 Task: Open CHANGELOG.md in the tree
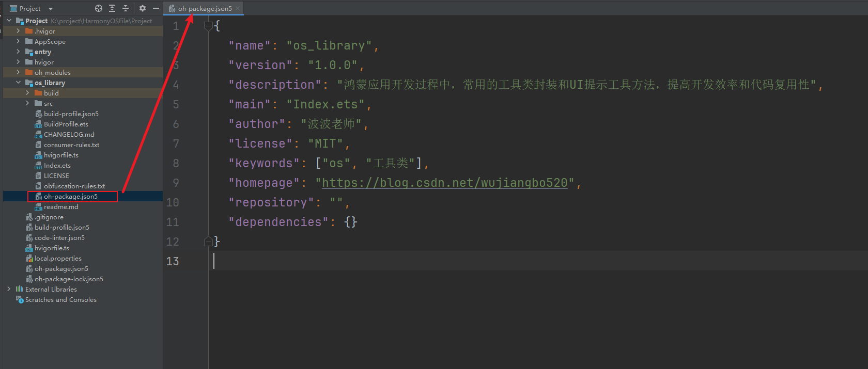coord(69,134)
